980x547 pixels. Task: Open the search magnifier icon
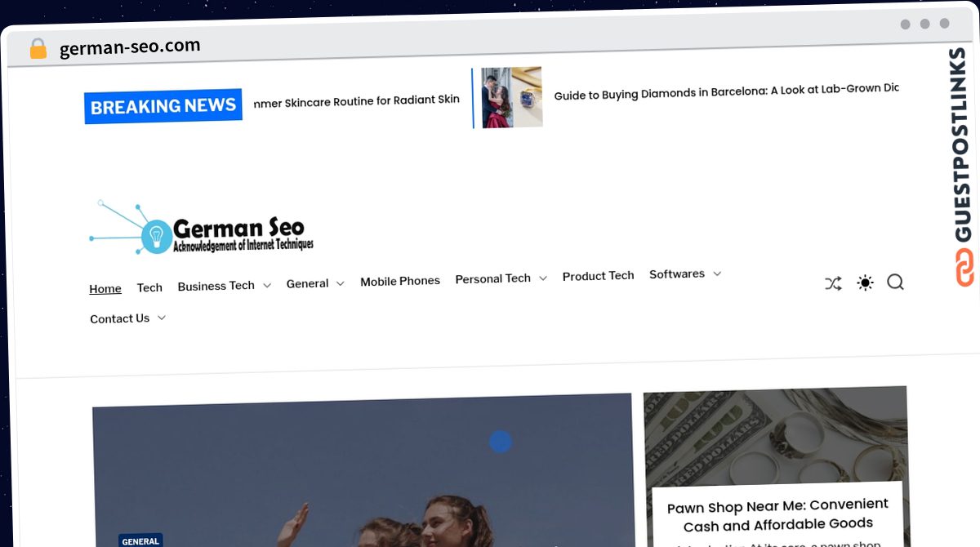[x=895, y=282]
